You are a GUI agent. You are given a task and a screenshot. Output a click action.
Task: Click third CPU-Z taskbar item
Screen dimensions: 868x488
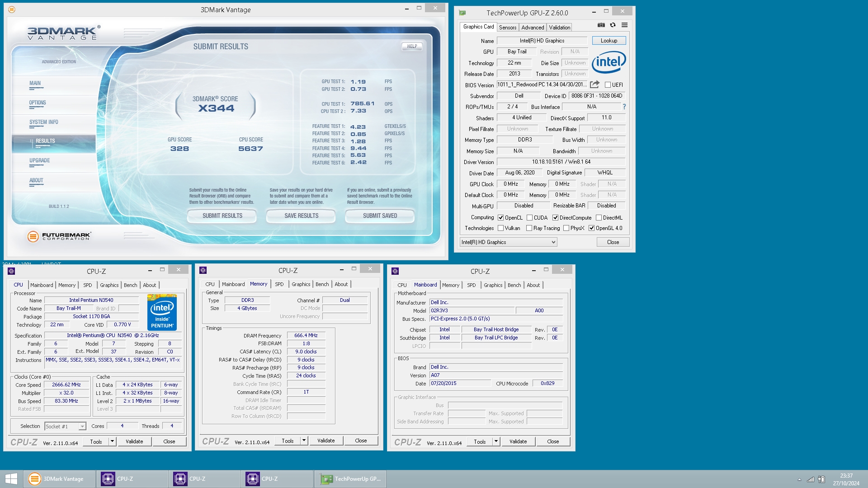click(x=276, y=479)
